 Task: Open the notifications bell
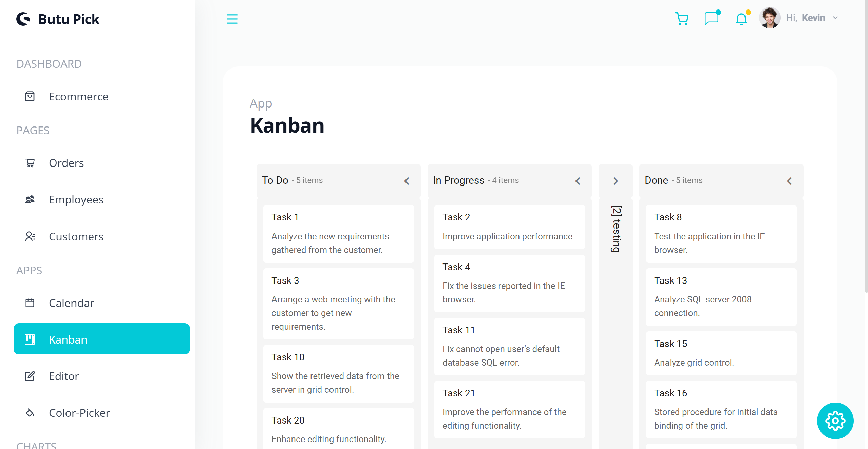tap(741, 19)
